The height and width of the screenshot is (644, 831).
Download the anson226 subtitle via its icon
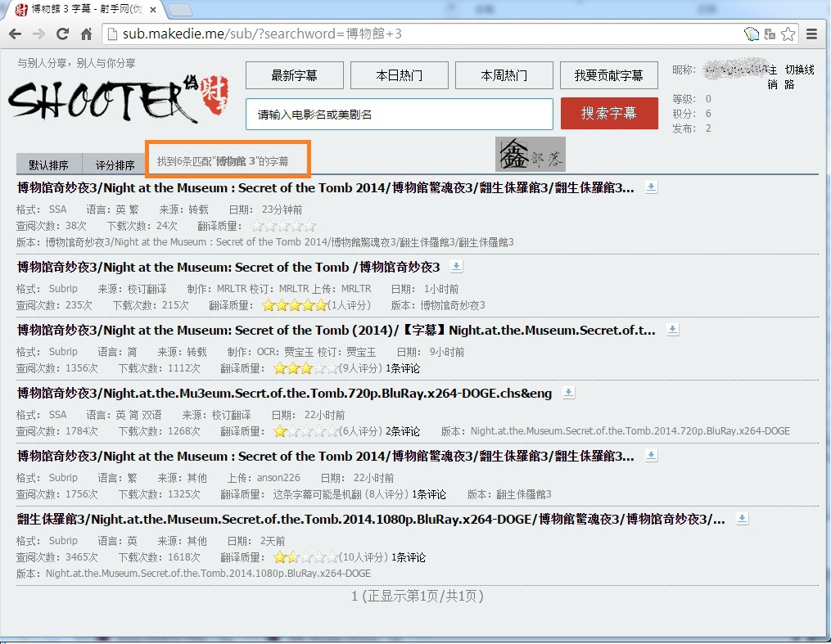[652, 456]
